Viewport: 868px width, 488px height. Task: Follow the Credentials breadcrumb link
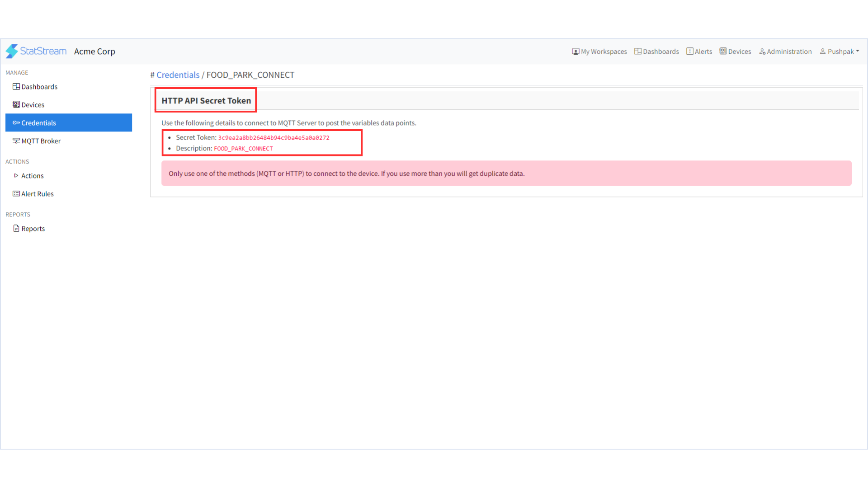tap(178, 75)
